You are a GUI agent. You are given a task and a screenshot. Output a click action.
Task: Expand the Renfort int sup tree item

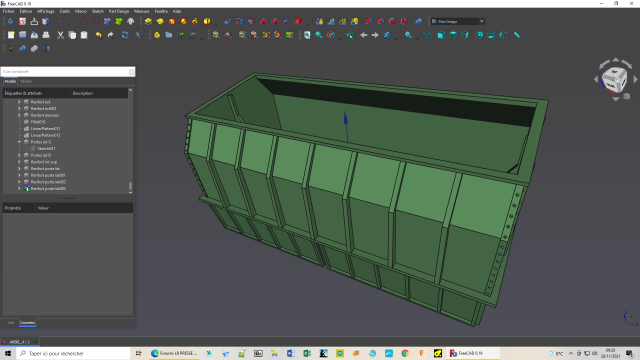pyautogui.click(x=19, y=162)
